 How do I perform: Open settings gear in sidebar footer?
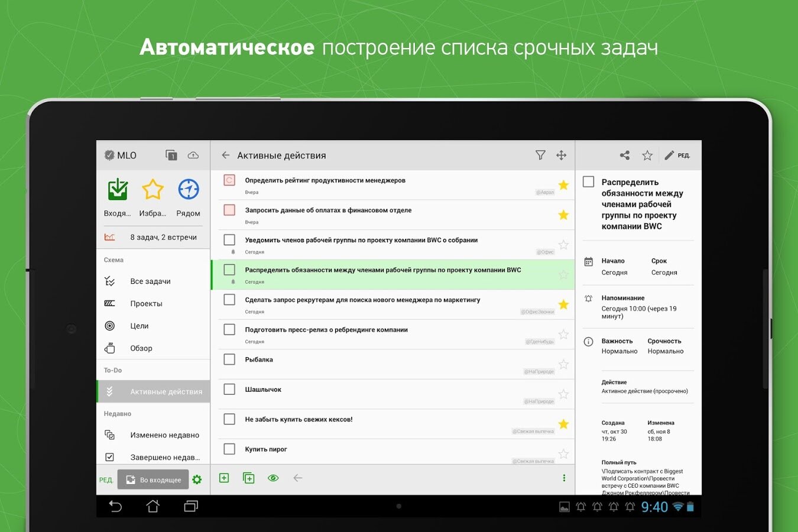[197, 479]
